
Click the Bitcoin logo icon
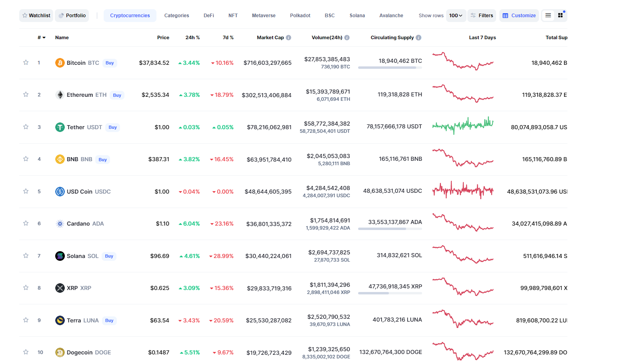[60, 63]
